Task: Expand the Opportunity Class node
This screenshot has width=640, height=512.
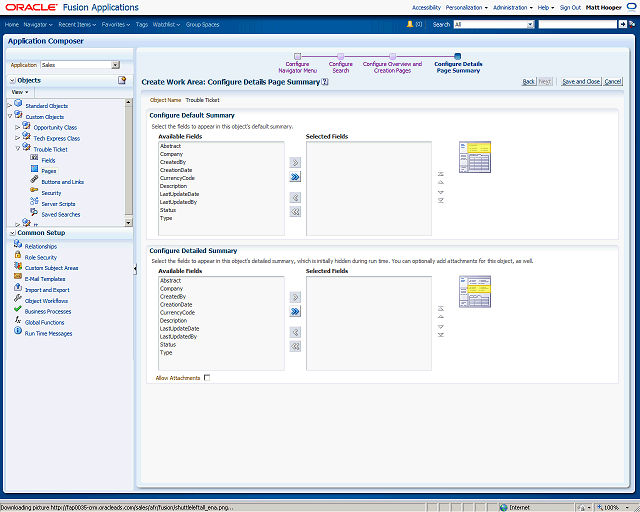Action: pos(18,127)
